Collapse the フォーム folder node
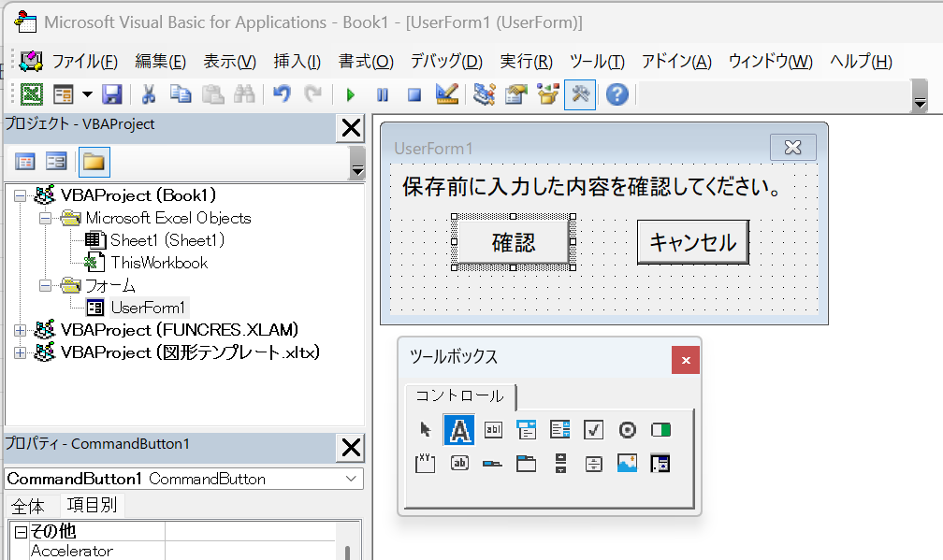Screen dimensions: 943x560 (x=46, y=285)
